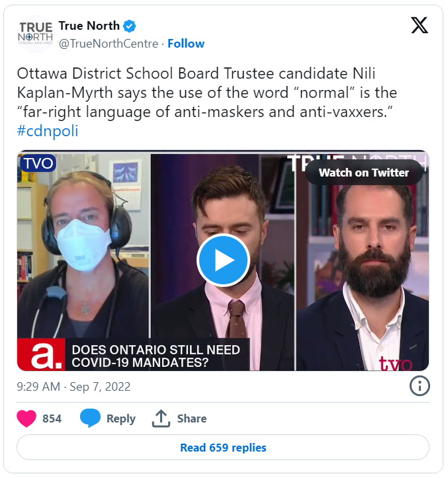Click Watch on Twitter button

[364, 173]
